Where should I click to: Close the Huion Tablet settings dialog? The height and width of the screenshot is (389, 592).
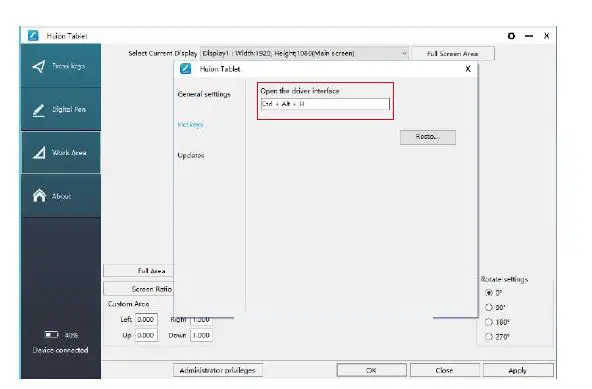(468, 69)
